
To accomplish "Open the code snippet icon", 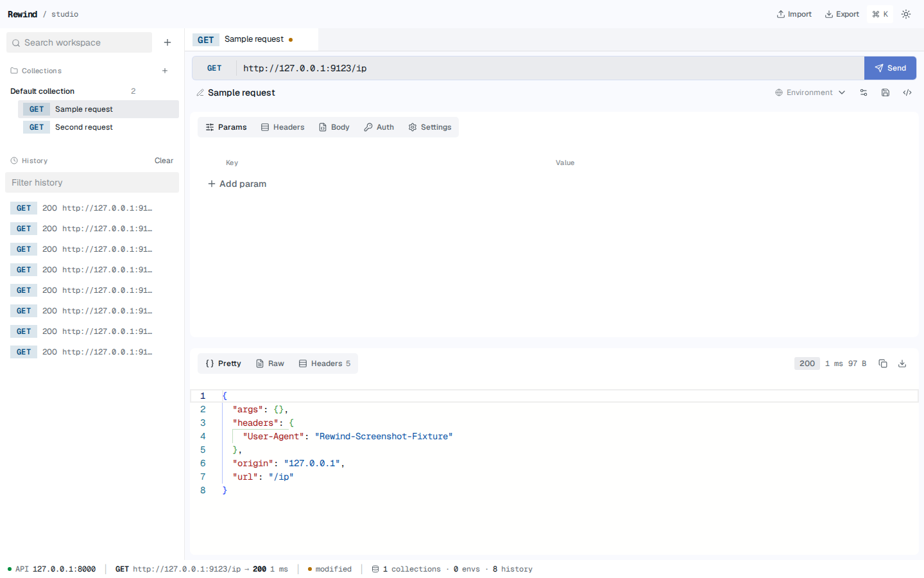I will click(x=907, y=92).
